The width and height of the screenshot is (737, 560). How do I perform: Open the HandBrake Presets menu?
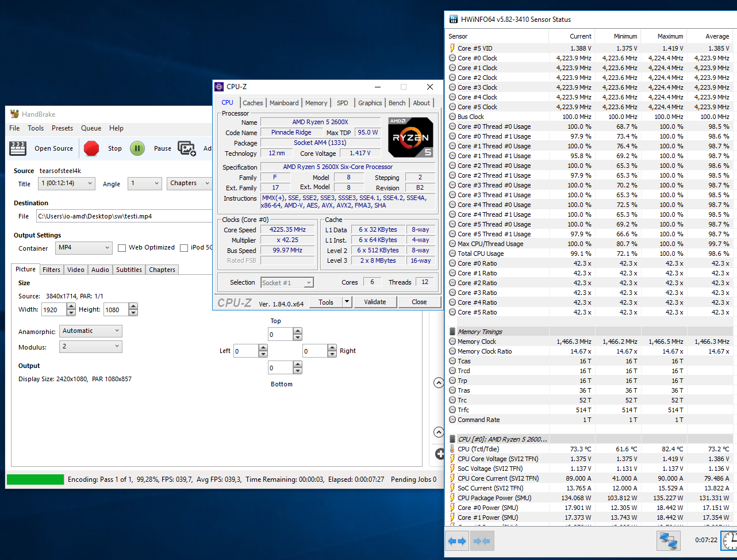(62, 128)
